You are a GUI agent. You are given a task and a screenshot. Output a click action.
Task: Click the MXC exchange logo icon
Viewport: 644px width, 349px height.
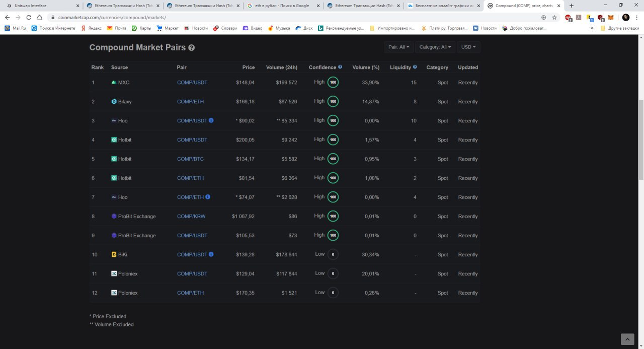pos(114,82)
